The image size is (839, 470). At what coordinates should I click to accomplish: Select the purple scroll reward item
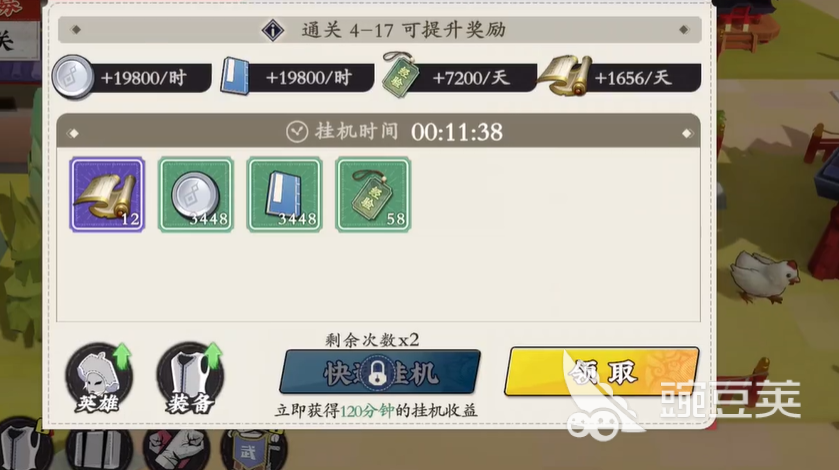107,194
